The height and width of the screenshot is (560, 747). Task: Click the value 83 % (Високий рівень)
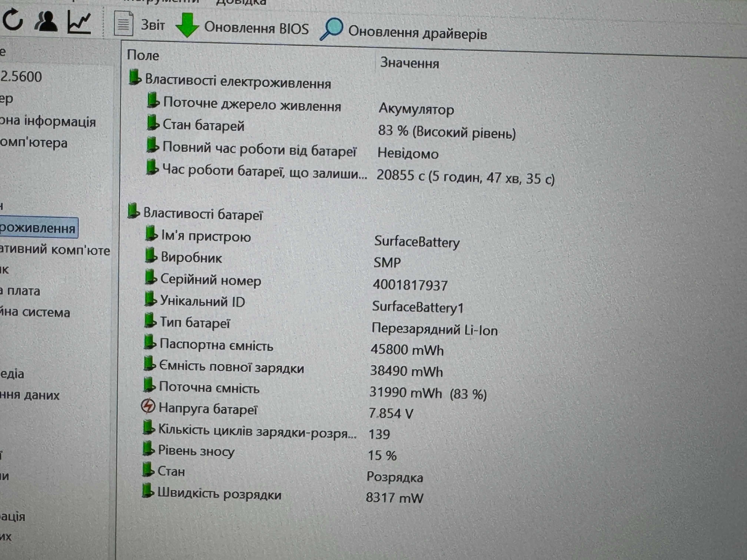point(447,132)
